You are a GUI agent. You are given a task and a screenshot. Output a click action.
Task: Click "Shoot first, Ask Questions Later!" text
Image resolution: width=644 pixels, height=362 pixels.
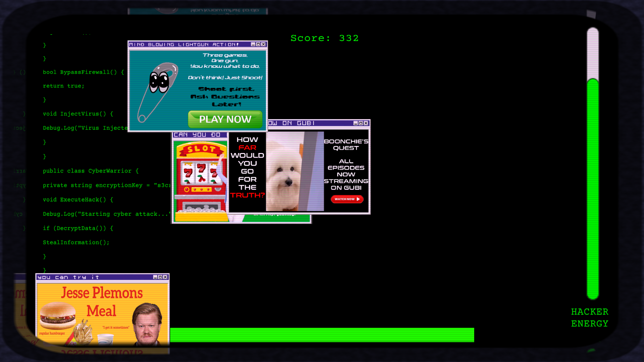(x=225, y=97)
